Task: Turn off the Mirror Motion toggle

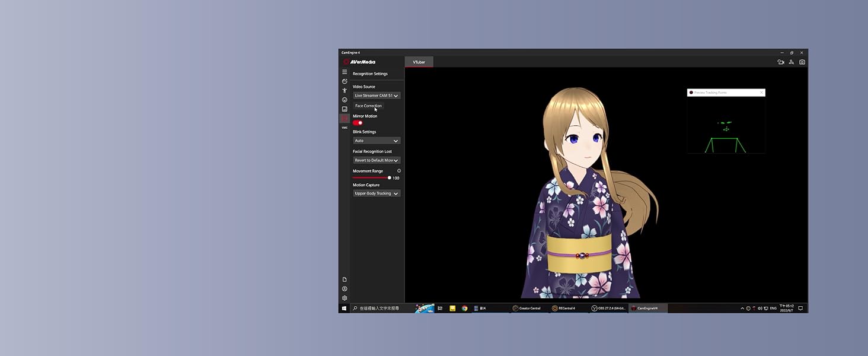Action: coord(358,123)
